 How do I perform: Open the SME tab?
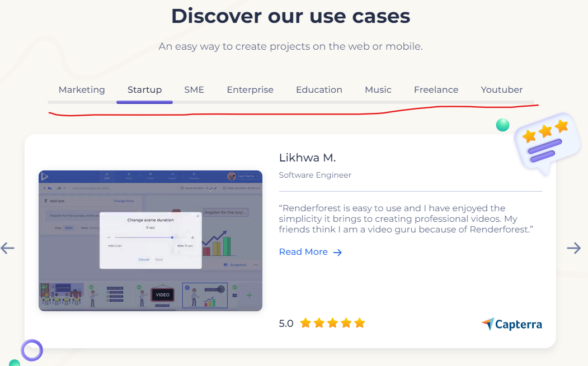(x=194, y=90)
